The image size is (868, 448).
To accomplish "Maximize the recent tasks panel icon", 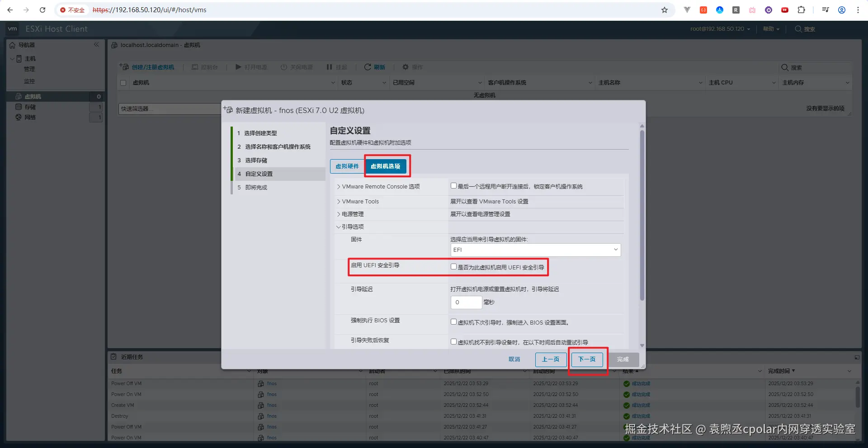I will (857, 357).
